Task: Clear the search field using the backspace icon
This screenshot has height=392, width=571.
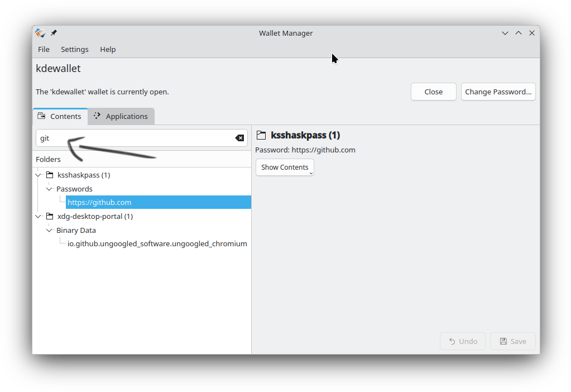Action: (x=239, y=138)
